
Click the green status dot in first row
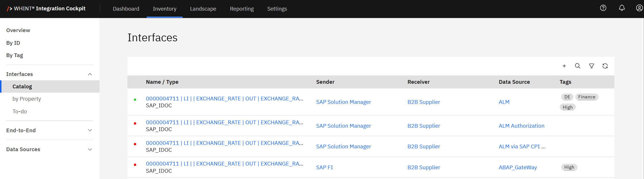(x=135, y=100)
